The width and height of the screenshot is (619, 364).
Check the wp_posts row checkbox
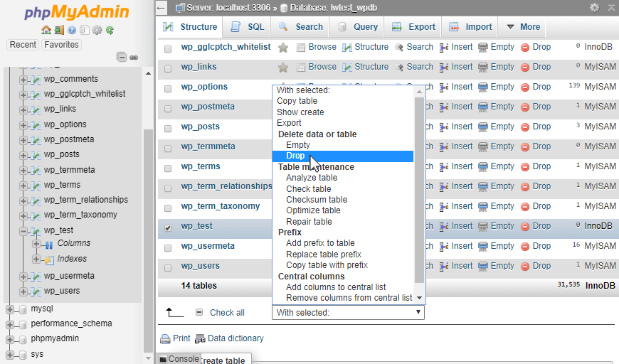168,129
